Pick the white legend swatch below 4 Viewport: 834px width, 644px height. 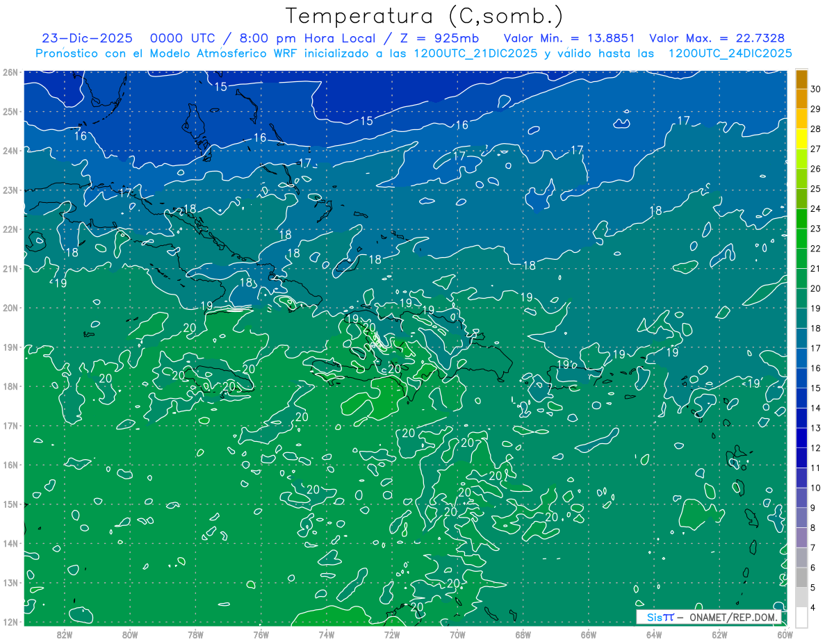pyautogui.click(x=801, y=617)
